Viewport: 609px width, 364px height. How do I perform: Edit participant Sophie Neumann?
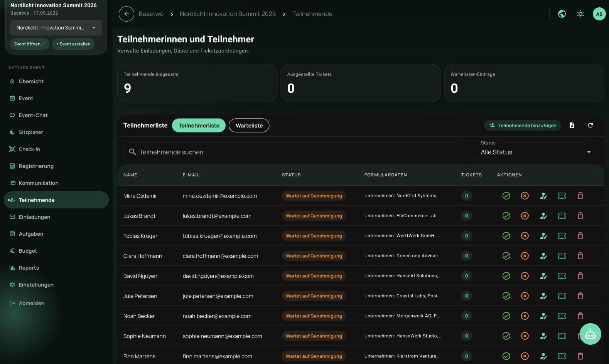pyautogui.click(x=543, y=336)
